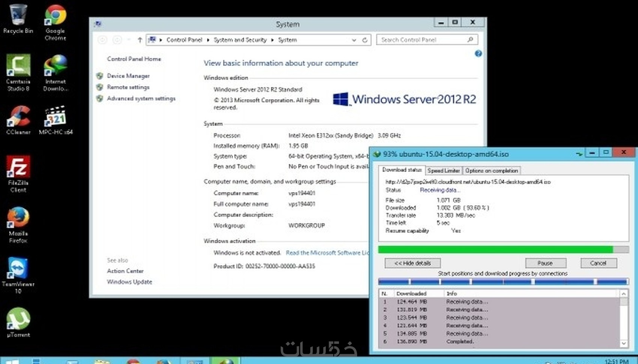
Task: Launch Mozilla Firefox from the desktop
Action: tap(18, 225)
